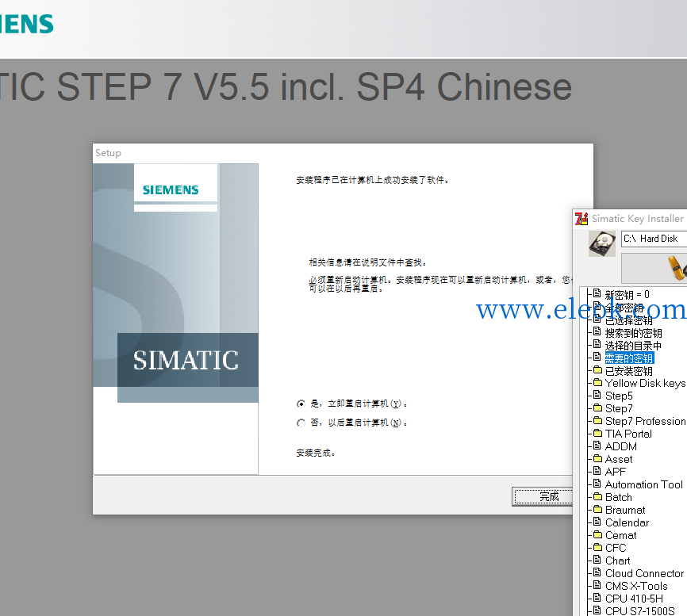This screenshot has height=616, width=687.
Task: Click the folder icon next to Yellow Disk keys
Action: tap(597, 383)
